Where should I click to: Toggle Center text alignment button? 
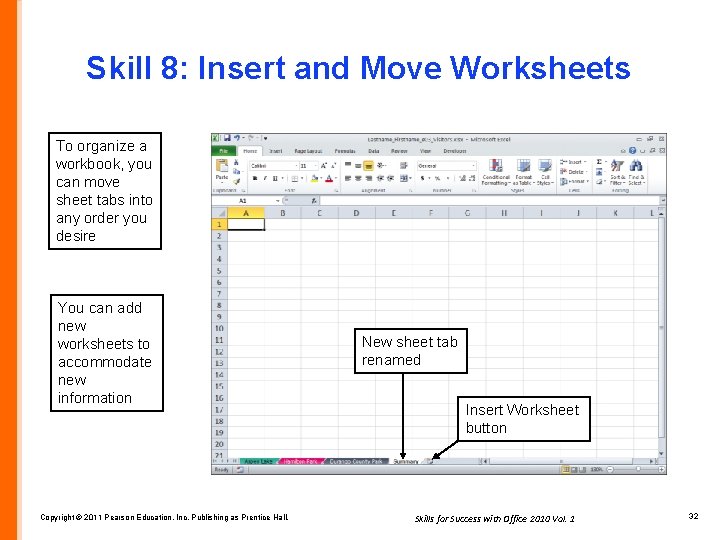tap(358, 178)
